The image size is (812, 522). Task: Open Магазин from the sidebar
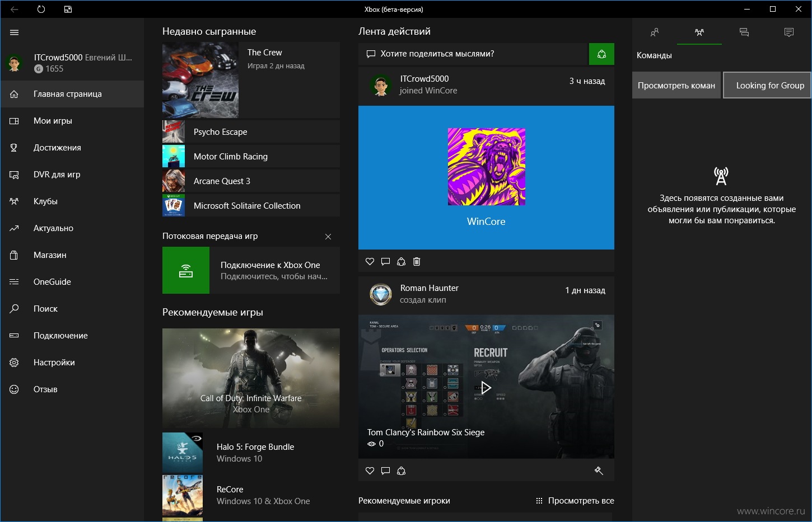pyautogui.click(x=72, y=255)
